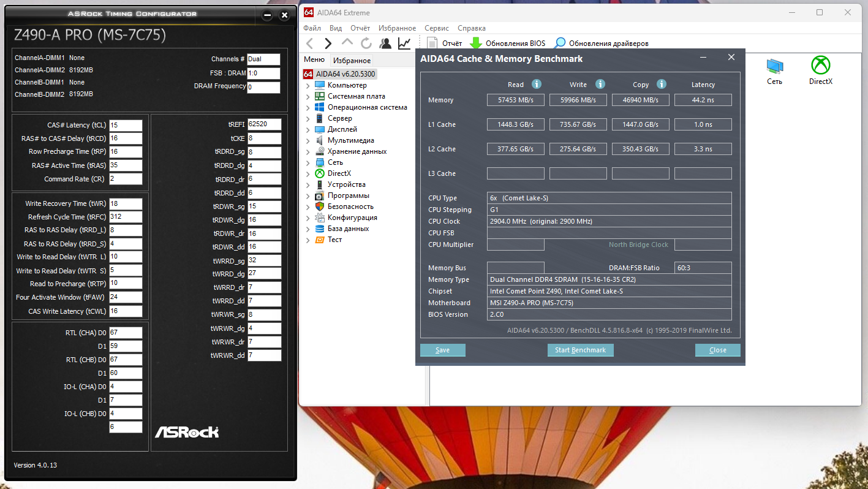
Task: Click the DRAM Frequency field
Action: pyautogui.click(x=263, y=87)
